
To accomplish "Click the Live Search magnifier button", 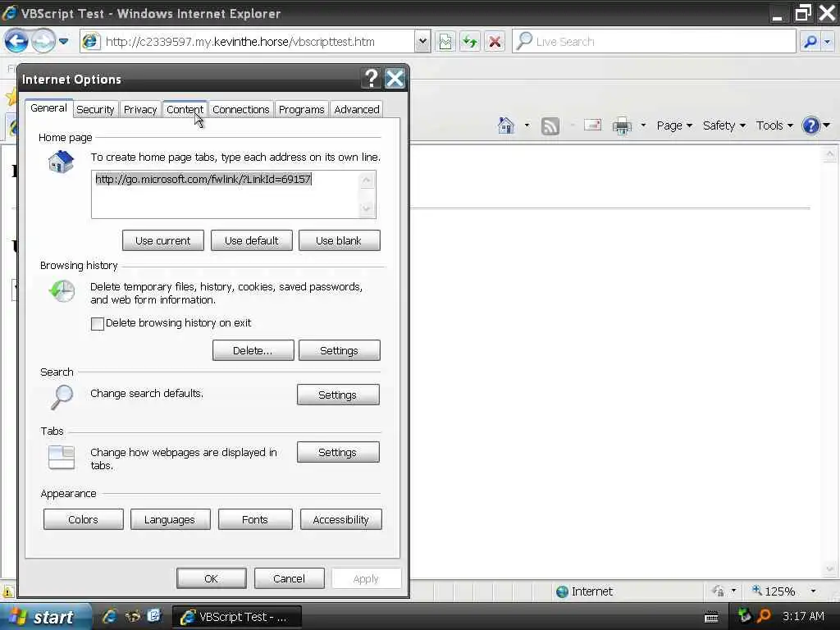I will [810, 41].
